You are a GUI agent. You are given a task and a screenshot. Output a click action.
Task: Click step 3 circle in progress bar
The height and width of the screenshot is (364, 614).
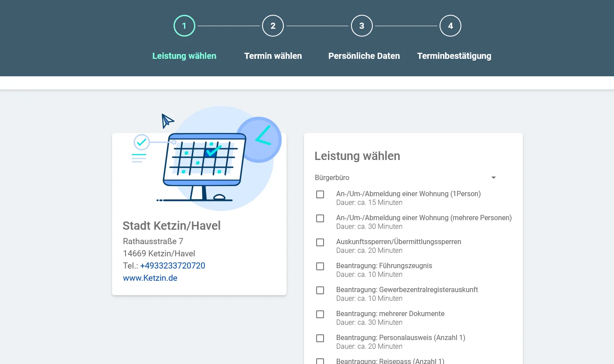pyautogui.click(x=362, y=26)
